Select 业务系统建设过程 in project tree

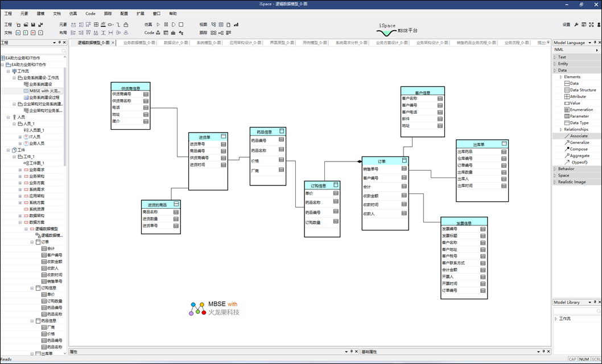(47, 97)
